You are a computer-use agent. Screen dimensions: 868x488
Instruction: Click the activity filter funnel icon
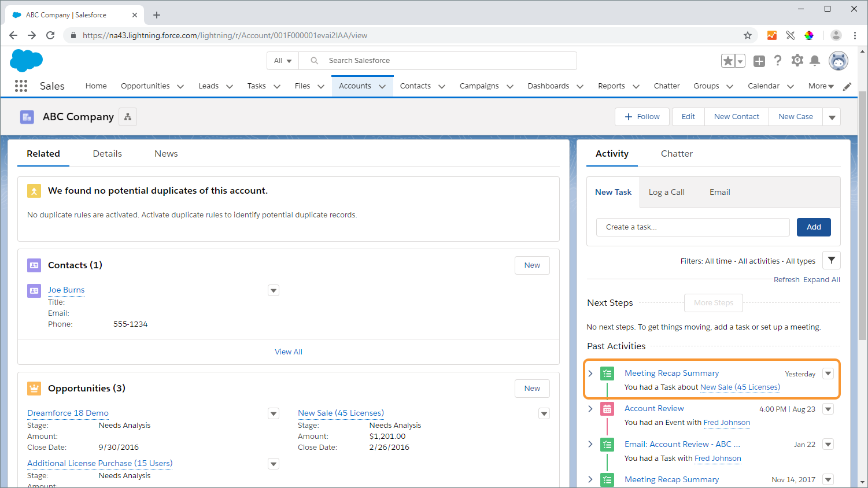coord(831,260)
